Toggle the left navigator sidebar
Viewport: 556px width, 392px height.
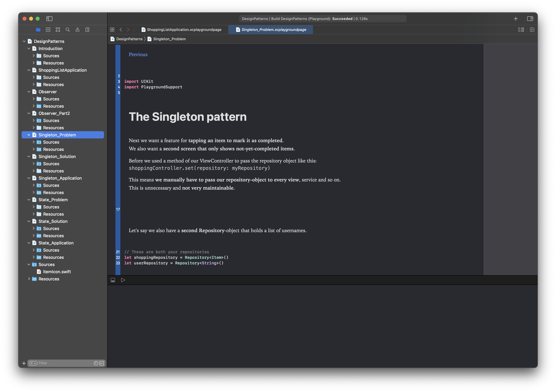[x=49, y=19]
